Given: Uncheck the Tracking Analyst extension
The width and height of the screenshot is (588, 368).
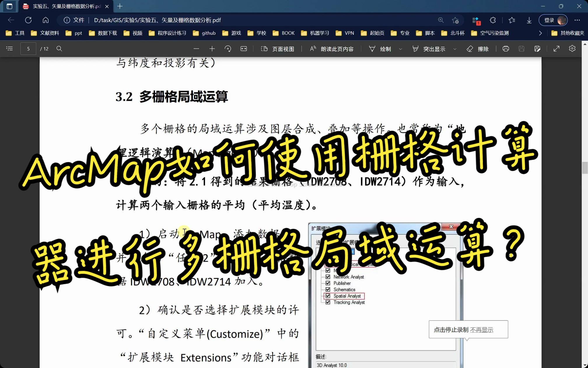Looking at the screenshot, I should point(328,302).
